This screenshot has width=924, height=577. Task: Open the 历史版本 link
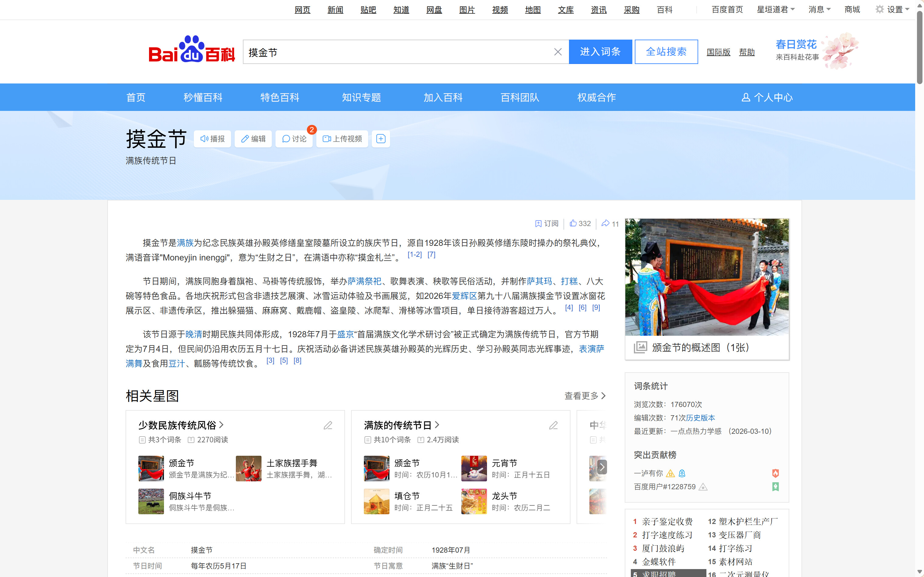(x=700, y=418)
